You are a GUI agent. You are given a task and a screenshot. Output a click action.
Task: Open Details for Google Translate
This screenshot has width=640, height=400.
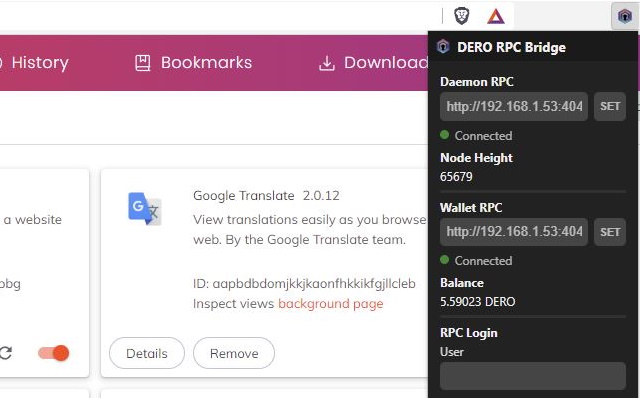click(147, 353)
